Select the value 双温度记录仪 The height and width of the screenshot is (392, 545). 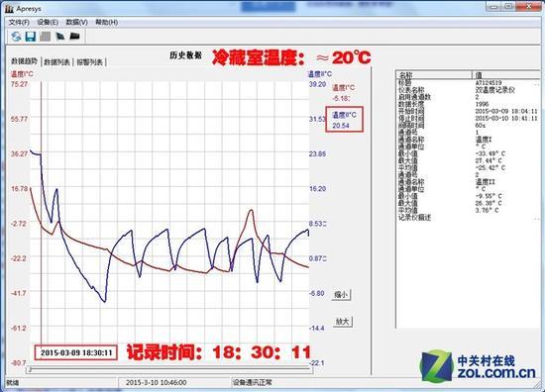(x=494, y=90)
